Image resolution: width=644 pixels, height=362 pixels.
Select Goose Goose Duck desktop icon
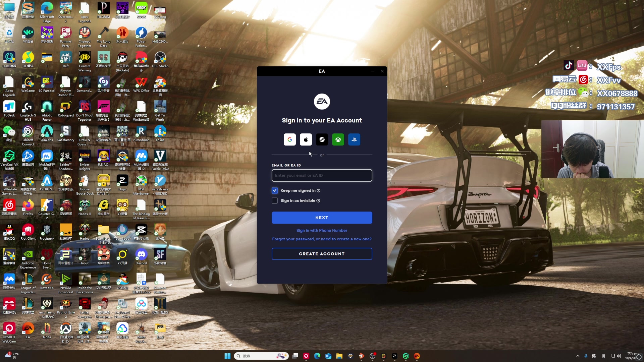(x=85, y=185)
